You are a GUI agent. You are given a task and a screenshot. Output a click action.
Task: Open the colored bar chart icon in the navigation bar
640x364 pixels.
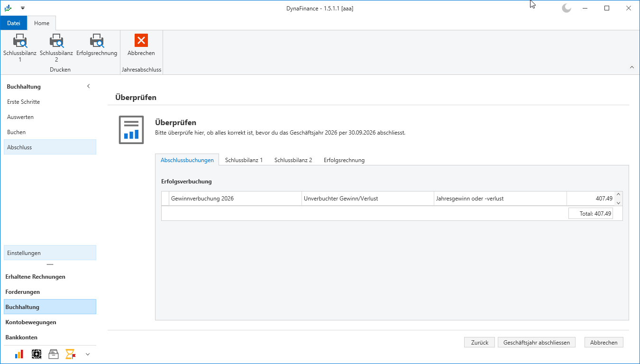(19, 354)
